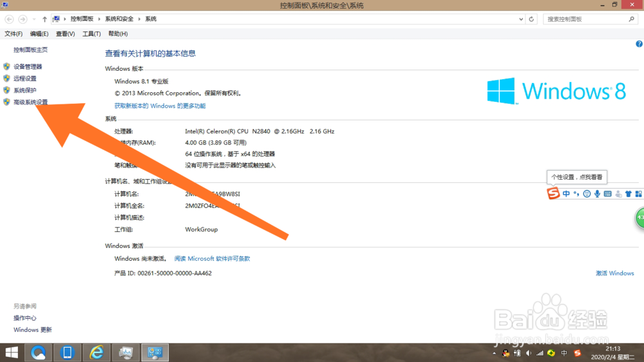Launch Internet Explorer from taskbar
Screen dimensions: 644x362
tap(97, 352)
